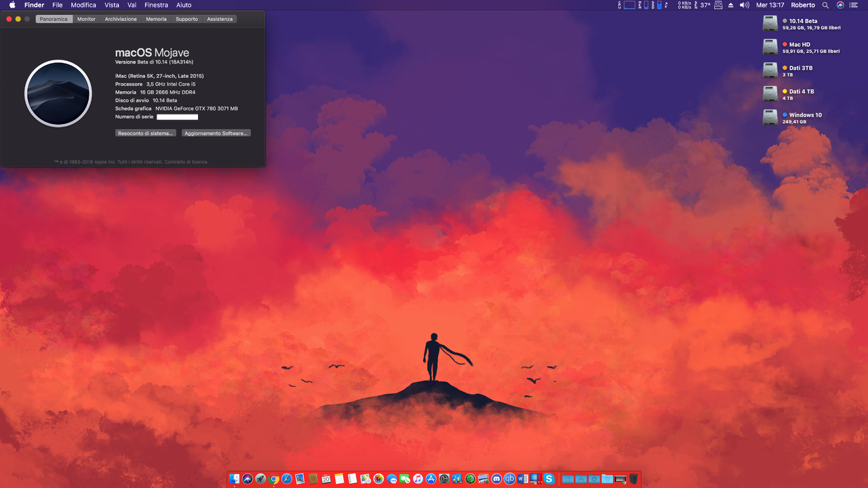The height and width of the screenshot is (488, 868).
Task: Switch to the Monitor tab
Action: point(86,19)
